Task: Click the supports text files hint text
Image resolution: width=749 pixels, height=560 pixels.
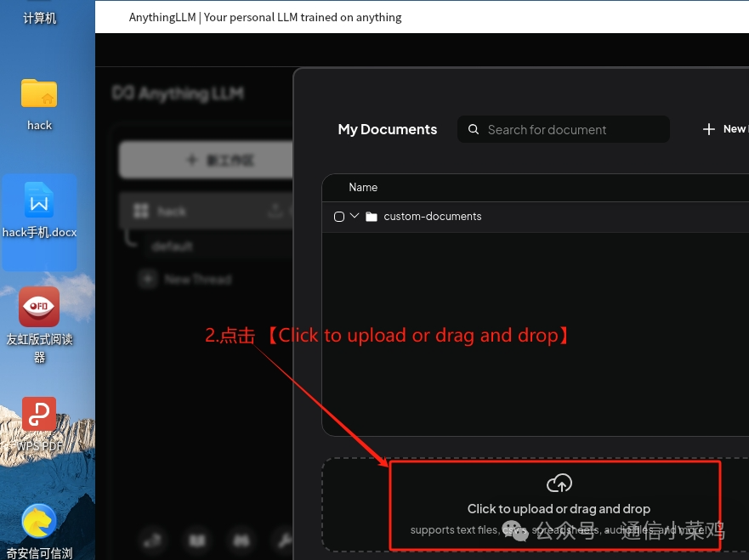Action: click(559, 530)
